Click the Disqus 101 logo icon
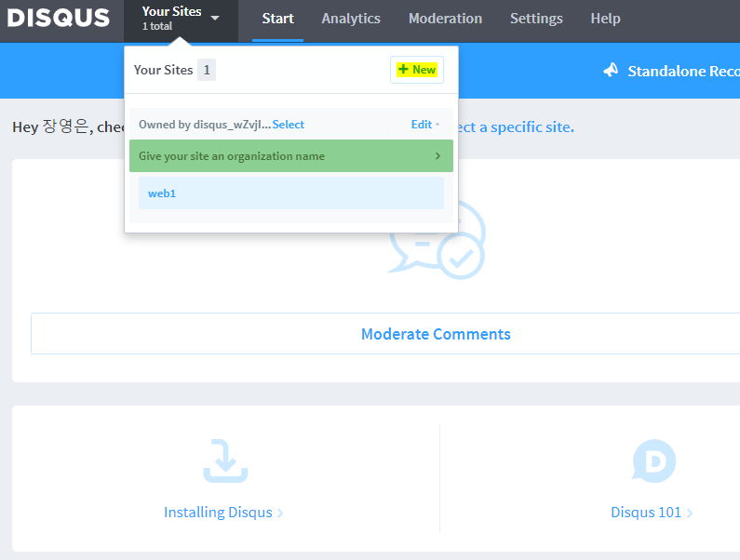The width and height of the screenshot is (740, 560). coord(653,460)
